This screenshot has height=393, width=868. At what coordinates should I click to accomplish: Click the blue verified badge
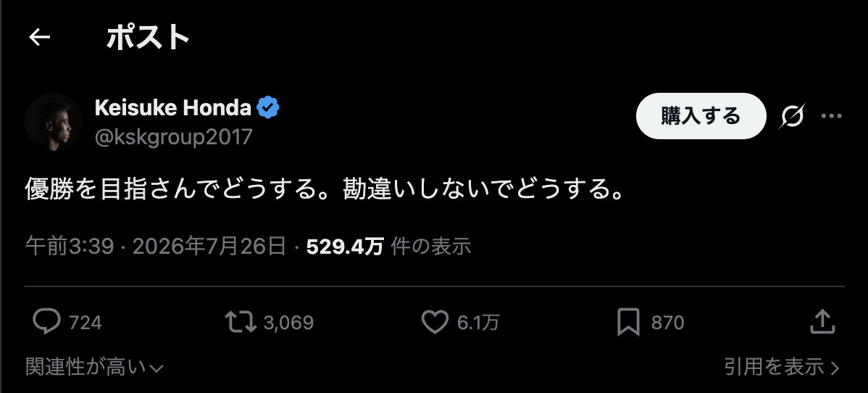[x=269, y=107]
